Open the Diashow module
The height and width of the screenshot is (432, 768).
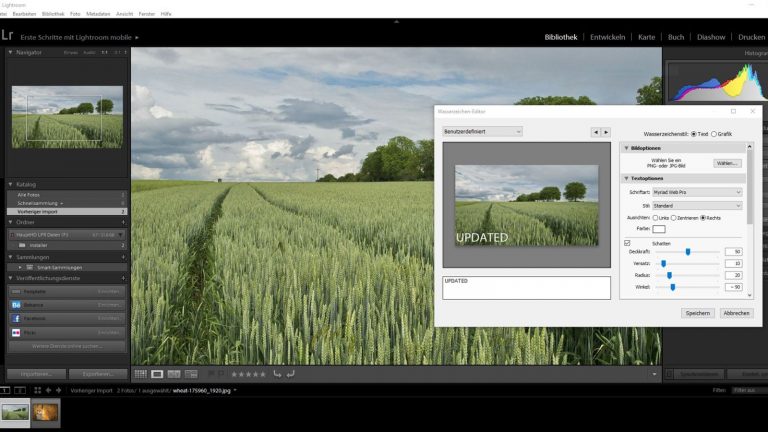711,37
